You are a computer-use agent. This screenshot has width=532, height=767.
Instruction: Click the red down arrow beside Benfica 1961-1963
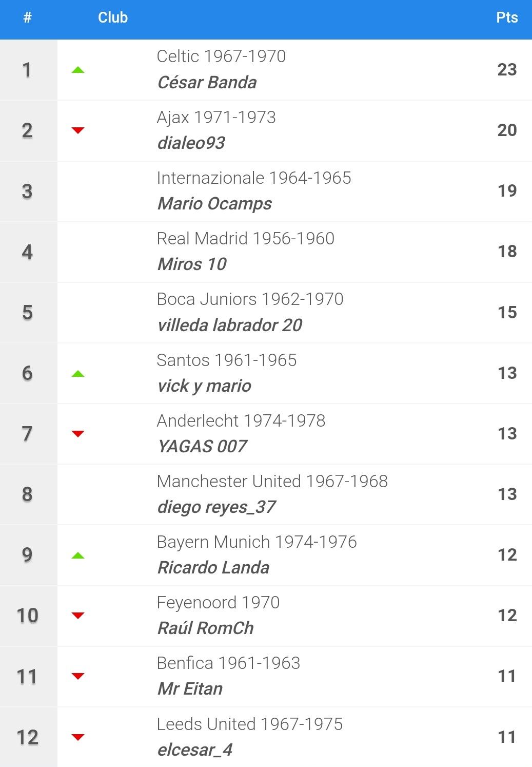[78, 676]
